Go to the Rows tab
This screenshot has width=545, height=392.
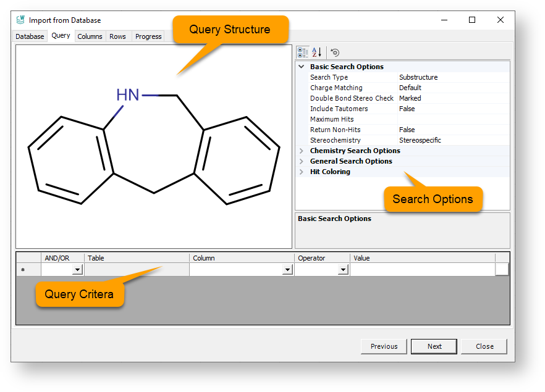(x=117, y=36)
